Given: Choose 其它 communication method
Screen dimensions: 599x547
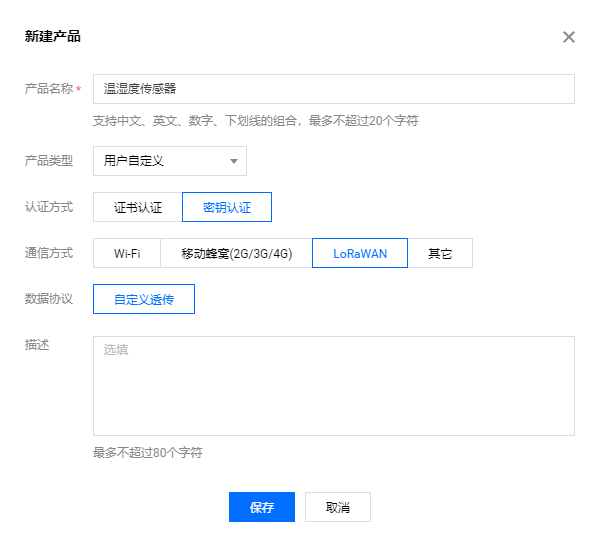Looking at the screenshot, I should click(440, 253).
